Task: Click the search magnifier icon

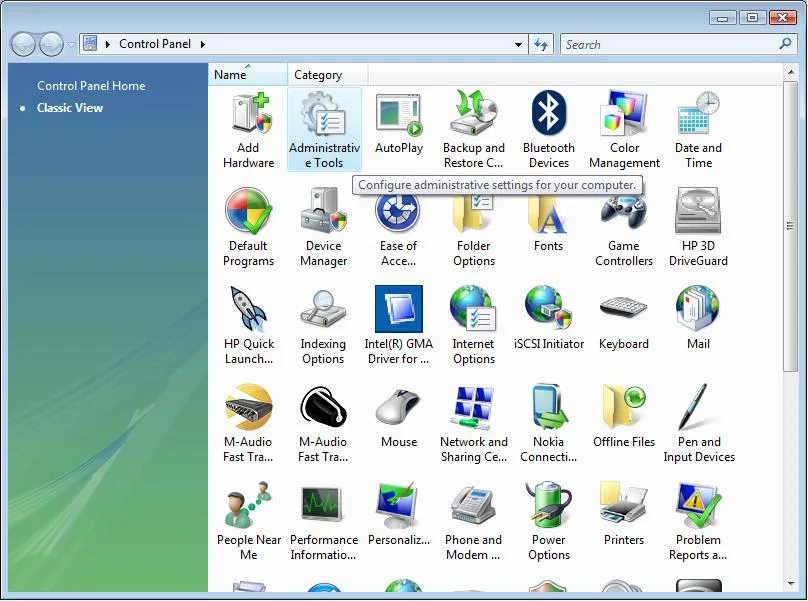Action: 785,44
